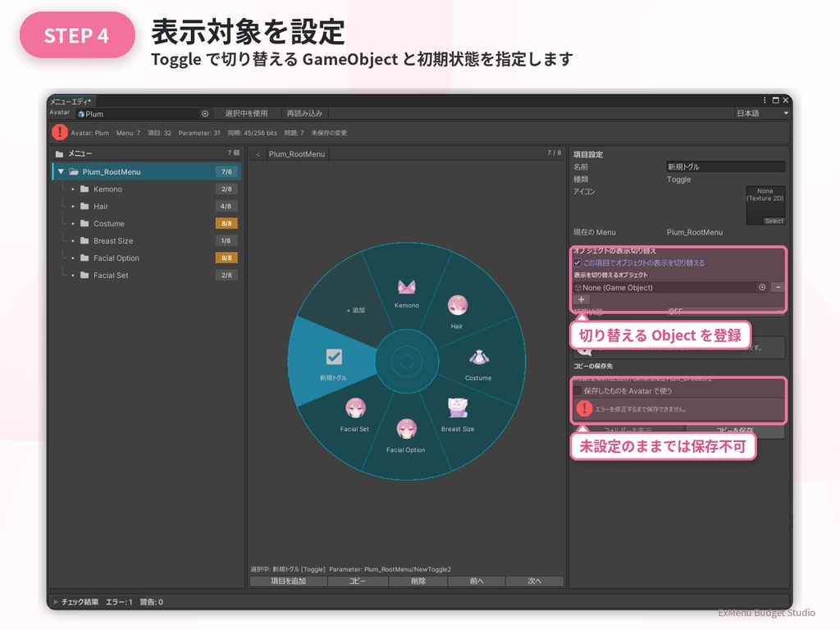Open the window's three-dot options menu
This screenshot has width=840, height=630.
coord(765,100)
